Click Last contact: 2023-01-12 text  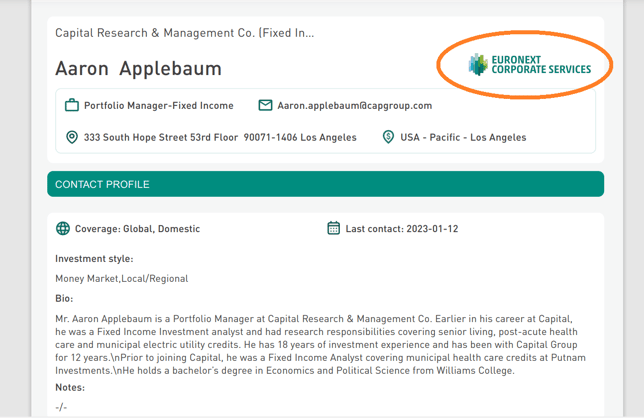coord(402,229)
